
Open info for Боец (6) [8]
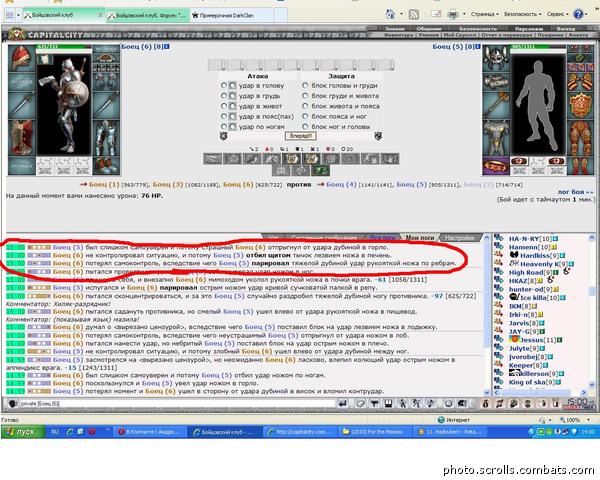click(167, 47)
